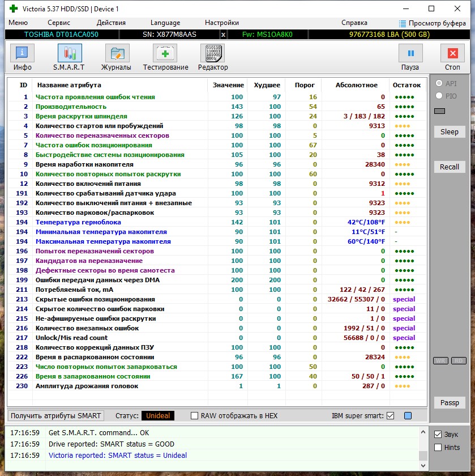Select row Кандидатов на переназначение
The width and height of the screenshot is (475, 476).
[x=217, y=261]
